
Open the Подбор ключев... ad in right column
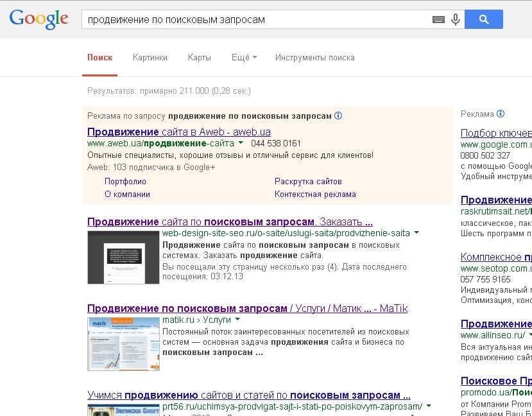coord(496,133)
